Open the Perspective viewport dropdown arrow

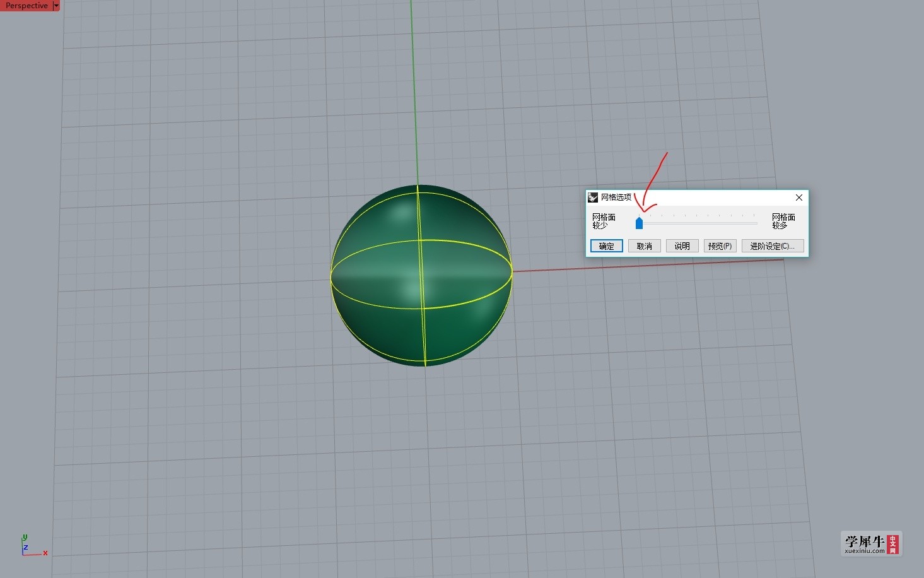[x=56, y=6]
